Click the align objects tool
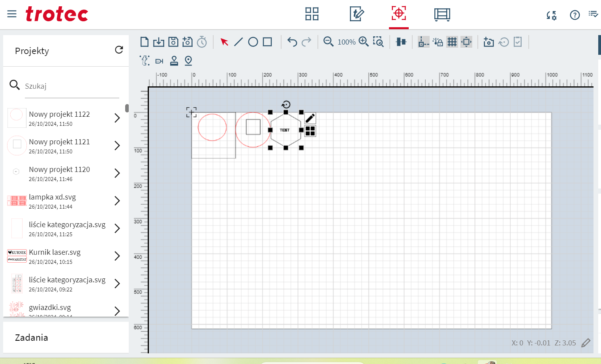Image resolution: width=601 pixels, height=364 pixels. click(401, 42)
